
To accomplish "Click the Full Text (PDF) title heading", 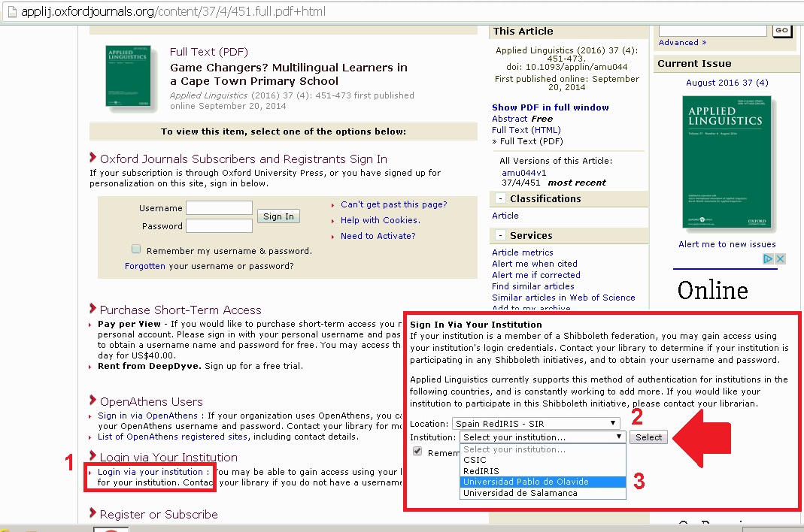I will [x=208, y=53].
